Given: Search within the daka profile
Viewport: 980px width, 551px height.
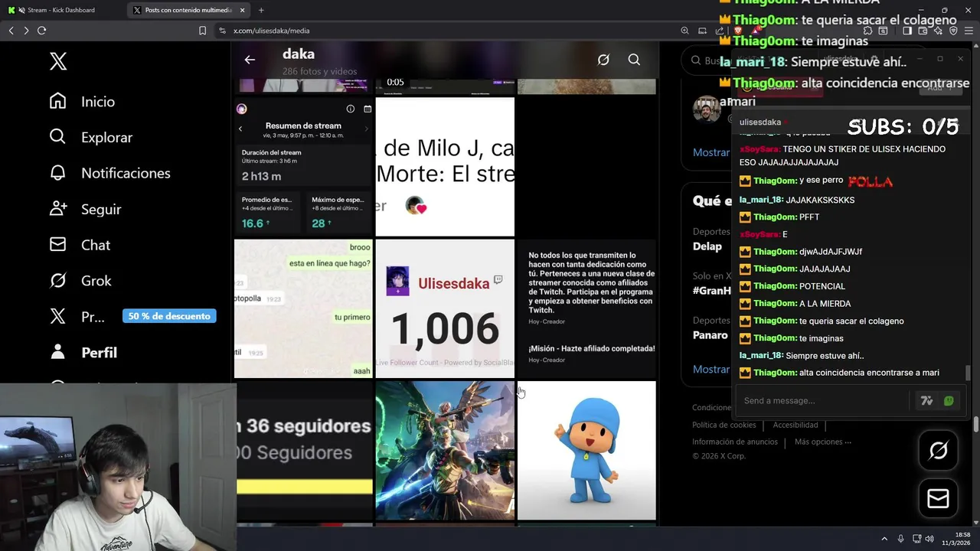Looking at the screenshot, I should tap(634, 60).
